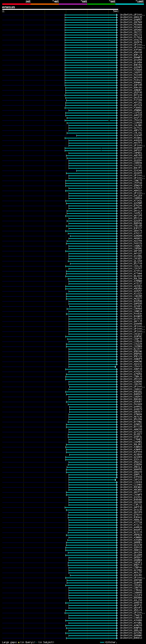
Task: Open hit UniRef100_P83484
Action: pos(131,25)
